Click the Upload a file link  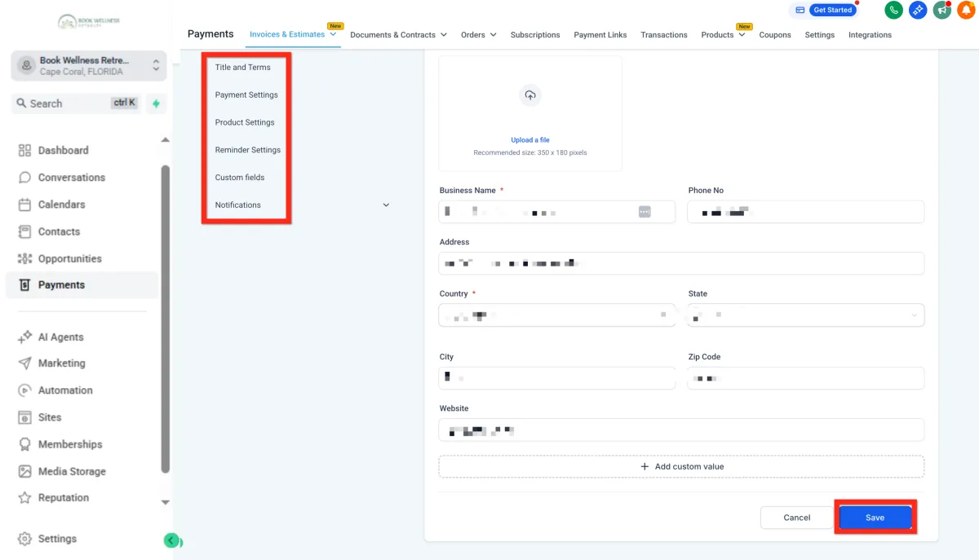530,140
